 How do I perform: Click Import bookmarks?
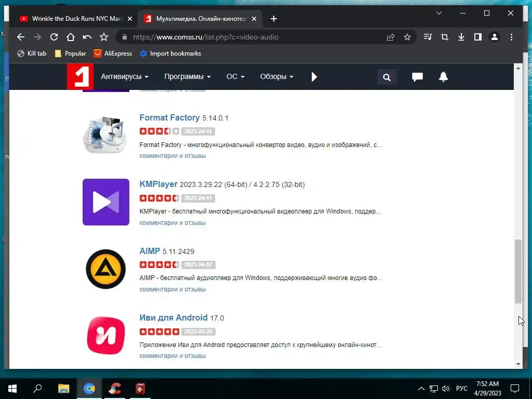(170, 54)
